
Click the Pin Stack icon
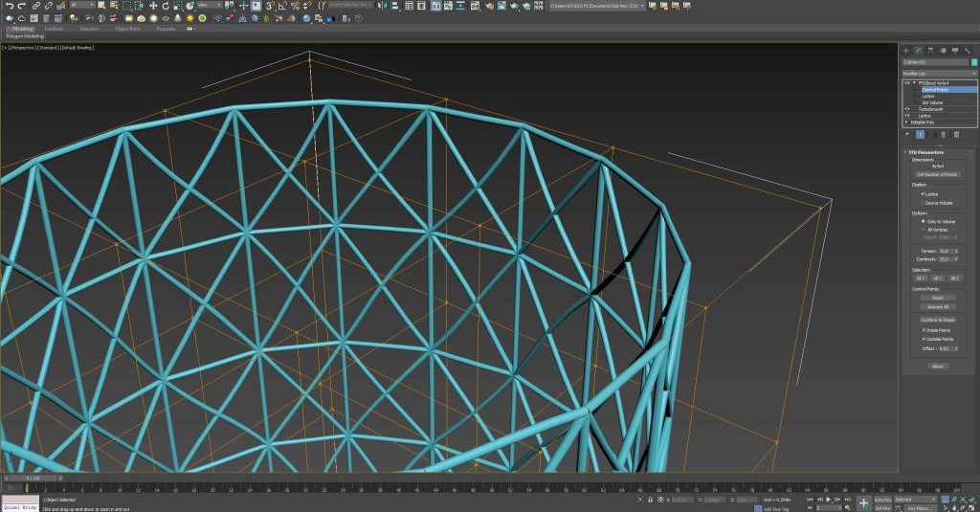[907, 134]
